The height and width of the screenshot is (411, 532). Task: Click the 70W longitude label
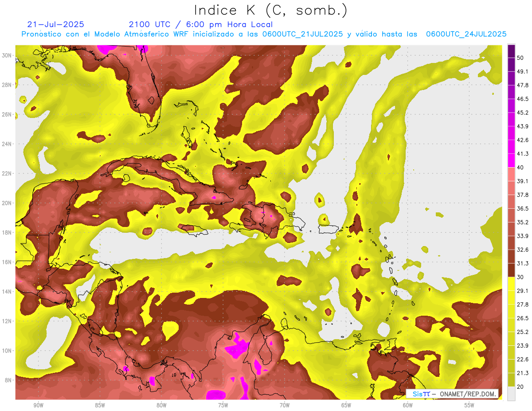[285, 405]
